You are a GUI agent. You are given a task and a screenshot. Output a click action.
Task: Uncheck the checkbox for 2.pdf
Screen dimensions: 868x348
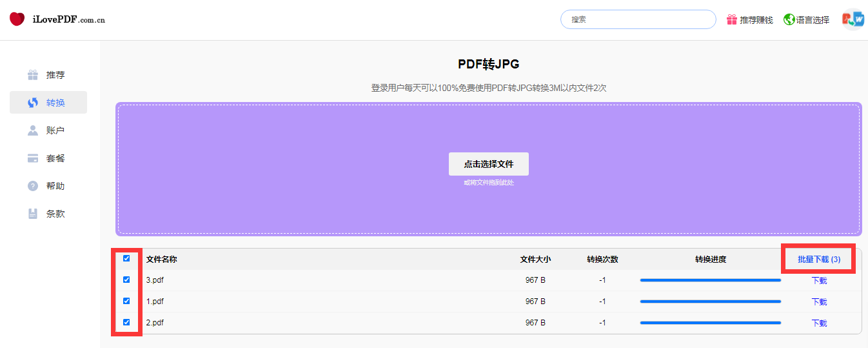coord(126,322)
